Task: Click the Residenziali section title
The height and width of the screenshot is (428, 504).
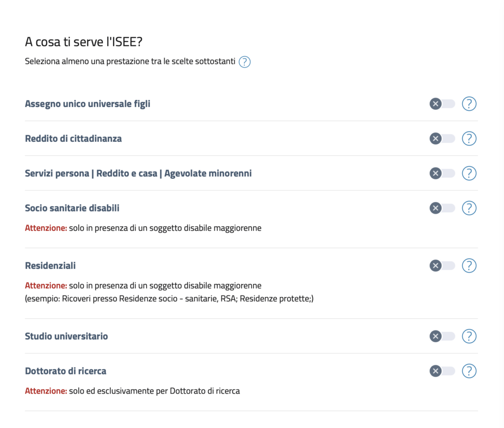Action: 50,265
